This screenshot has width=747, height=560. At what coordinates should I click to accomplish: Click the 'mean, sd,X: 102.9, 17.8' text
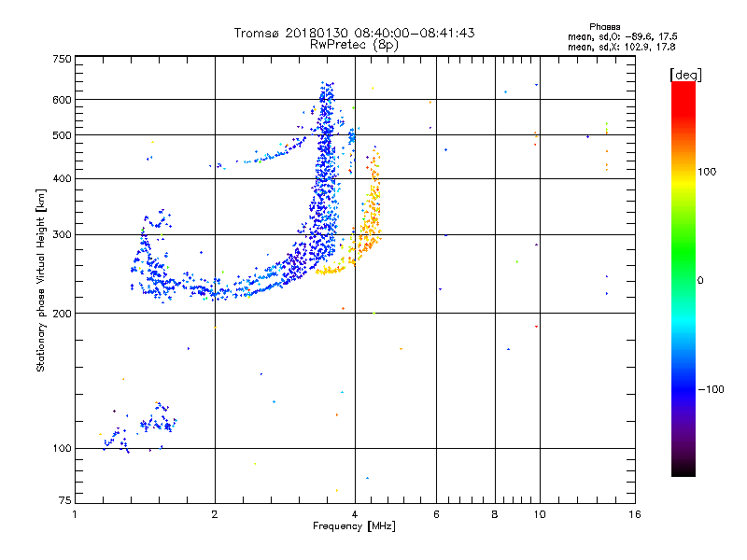(x=621, y=47)
